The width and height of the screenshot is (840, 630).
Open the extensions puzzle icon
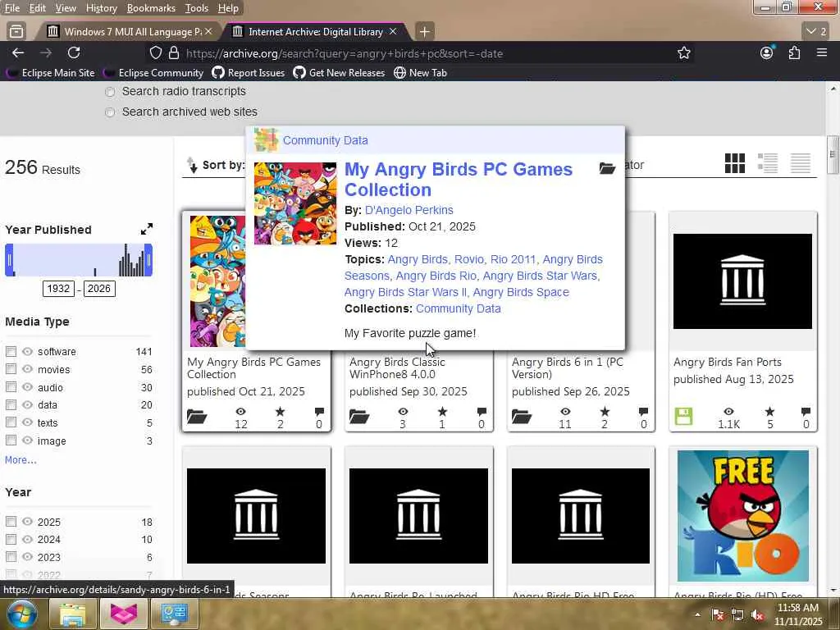tap(794, 52)
